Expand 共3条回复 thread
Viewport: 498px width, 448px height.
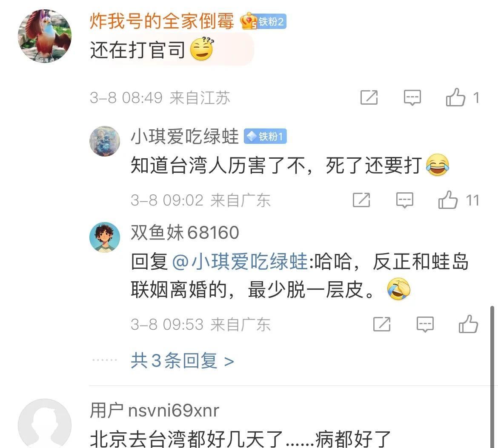(182, 361)
